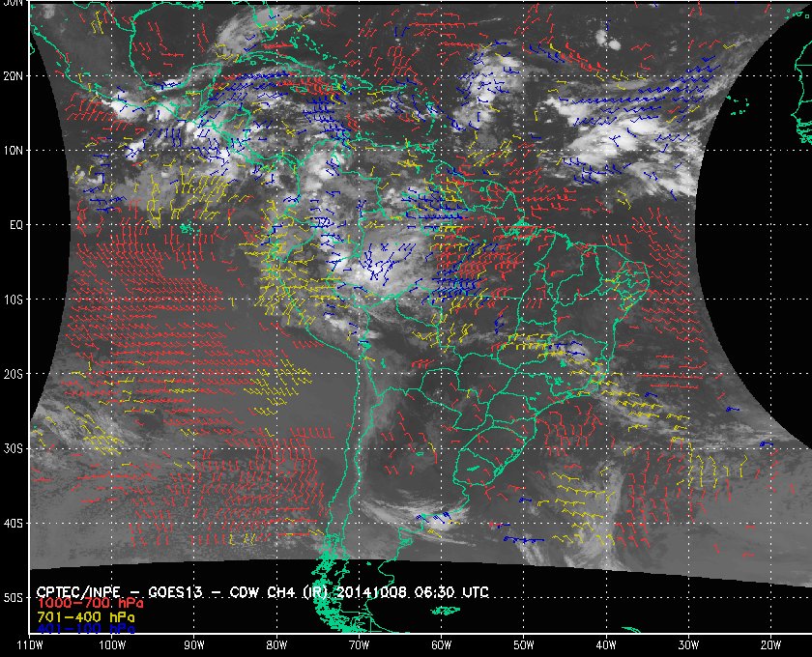
Task: Click the 80W longitude label
Action: pyautogui.click(x=276, y=645)
